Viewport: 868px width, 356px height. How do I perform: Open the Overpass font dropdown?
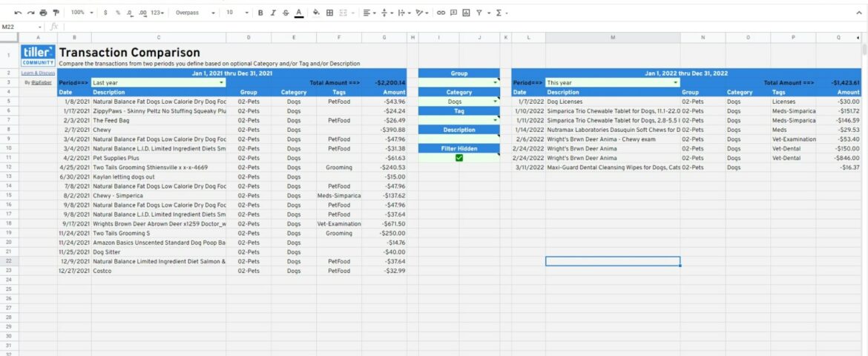click(195, 12)
